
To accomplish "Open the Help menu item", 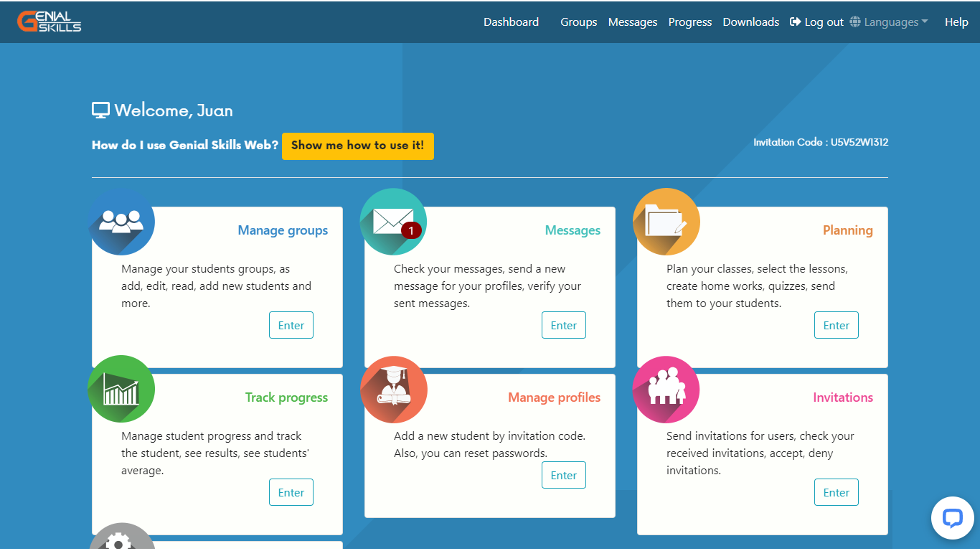I will click(956, 22).
